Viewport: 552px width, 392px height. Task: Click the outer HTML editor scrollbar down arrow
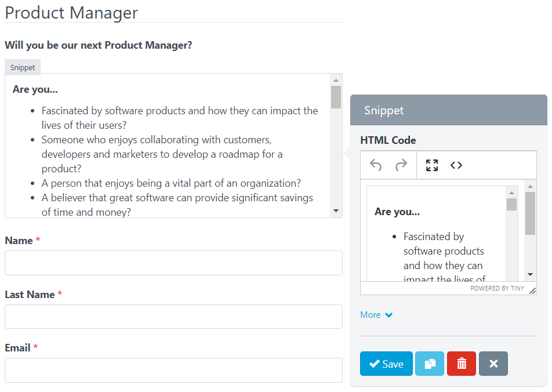(x=530, y=274)
